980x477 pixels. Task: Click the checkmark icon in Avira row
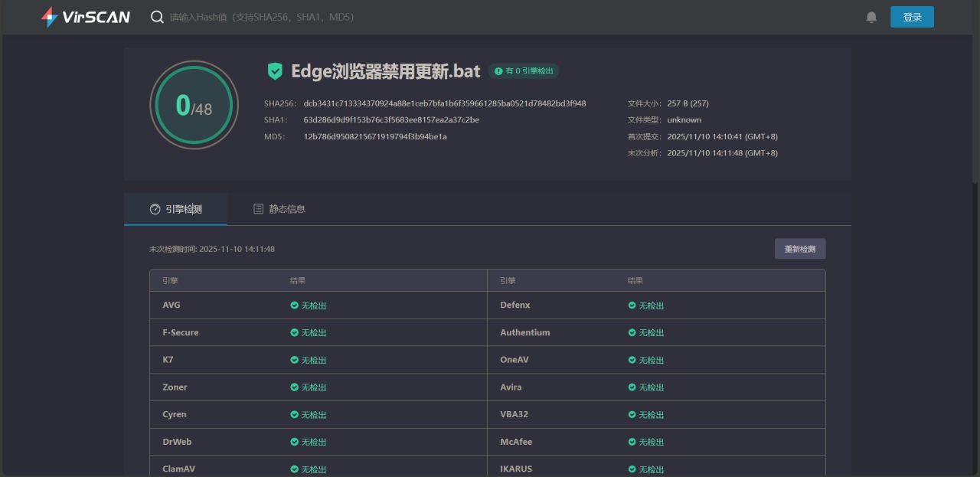pos(632,387)
